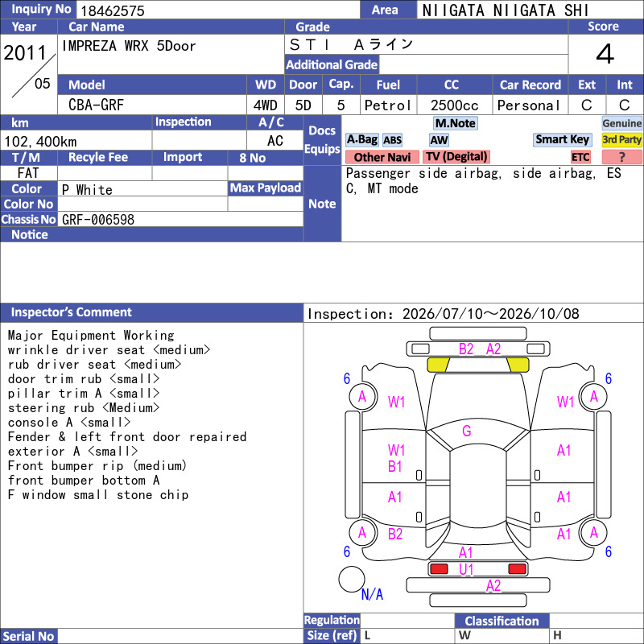Screen dimensions: 644x644
Task: Click the red question mark badge
Action: tap(621, 157)
